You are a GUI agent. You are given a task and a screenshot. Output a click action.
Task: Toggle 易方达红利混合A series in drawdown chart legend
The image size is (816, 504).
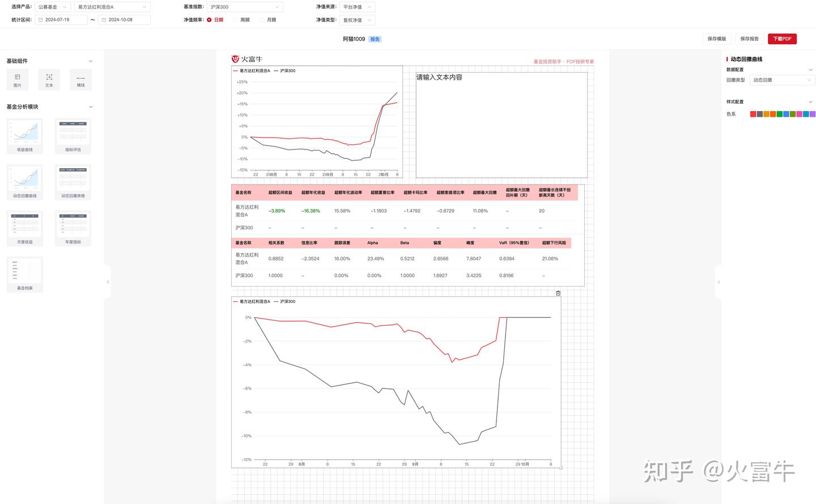[x=252, y=301]
